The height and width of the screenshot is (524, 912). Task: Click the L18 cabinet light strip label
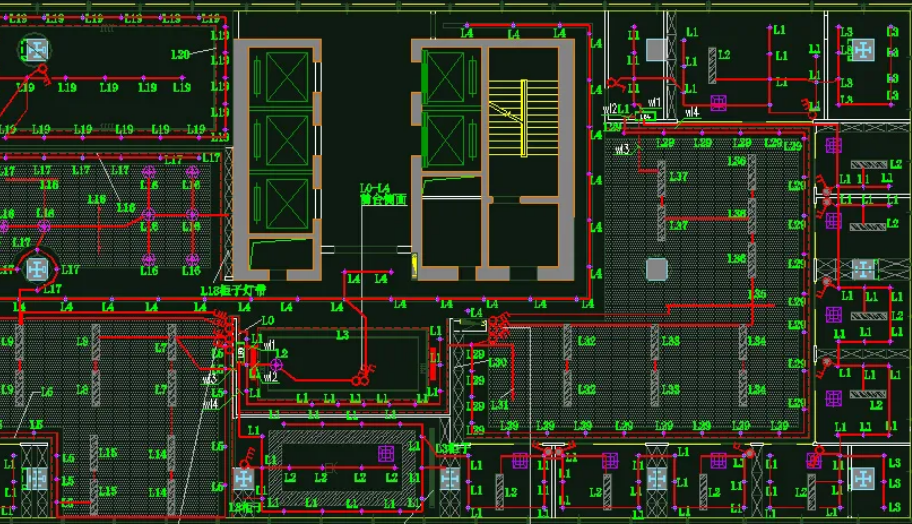[x=233, y=291]
